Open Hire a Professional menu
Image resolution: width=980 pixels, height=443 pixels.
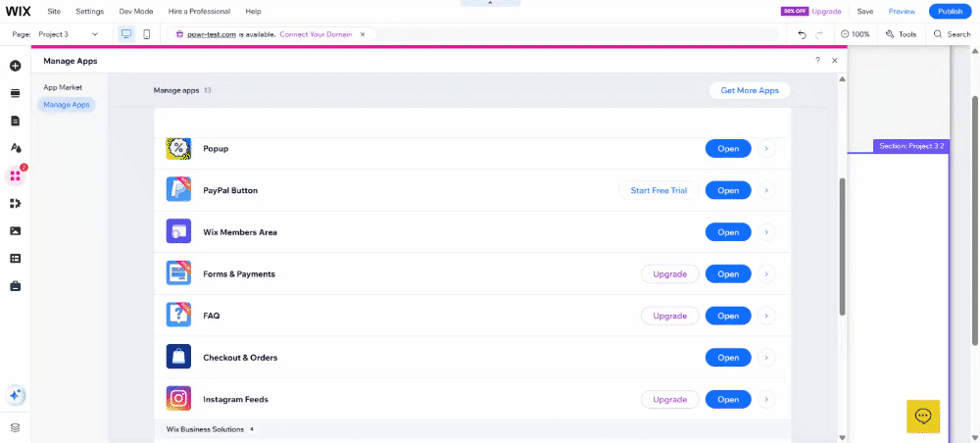click(x=199, y=11)
